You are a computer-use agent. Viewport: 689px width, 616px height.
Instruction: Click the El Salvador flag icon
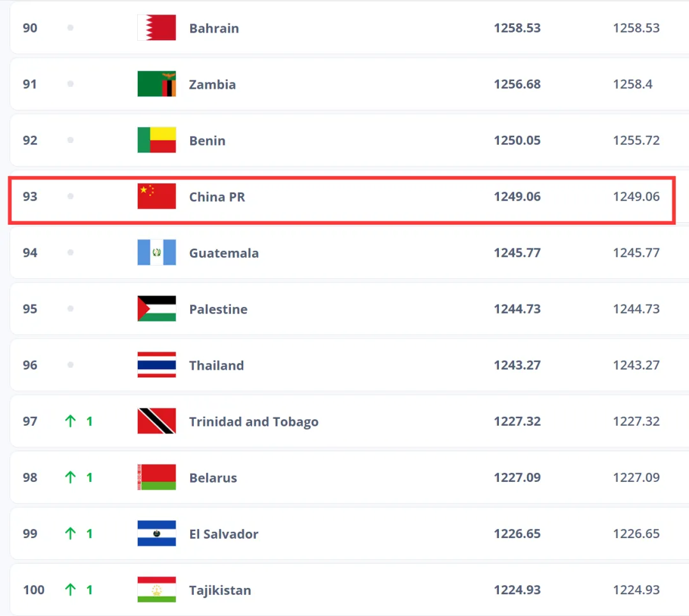pyautogui.click(x=156, y=534)
